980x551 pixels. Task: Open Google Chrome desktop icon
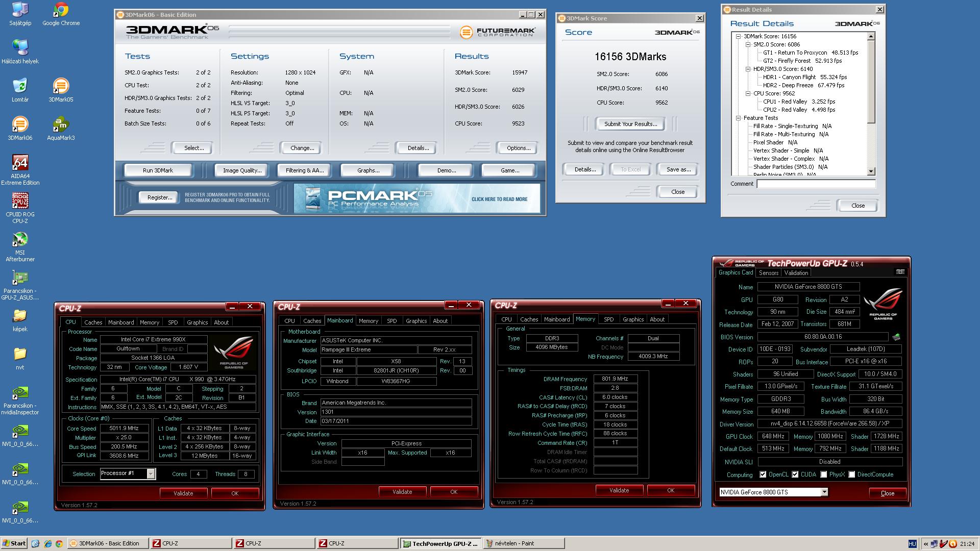[61, 10]
